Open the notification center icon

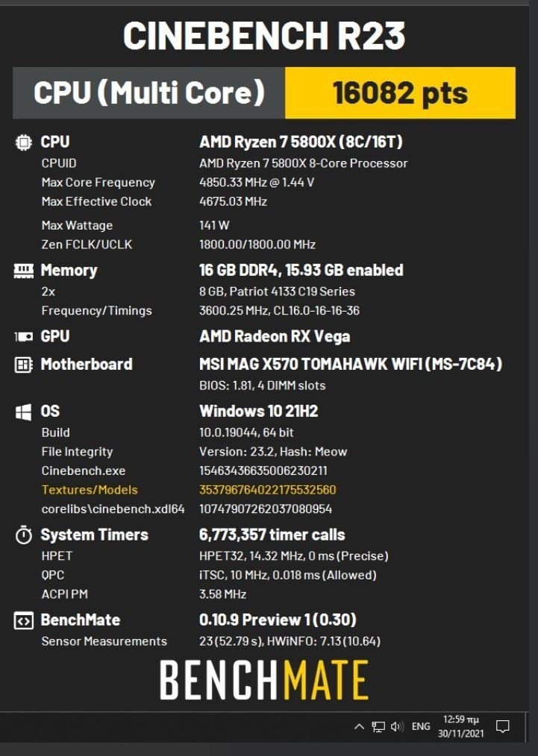(x=503, y=726)
